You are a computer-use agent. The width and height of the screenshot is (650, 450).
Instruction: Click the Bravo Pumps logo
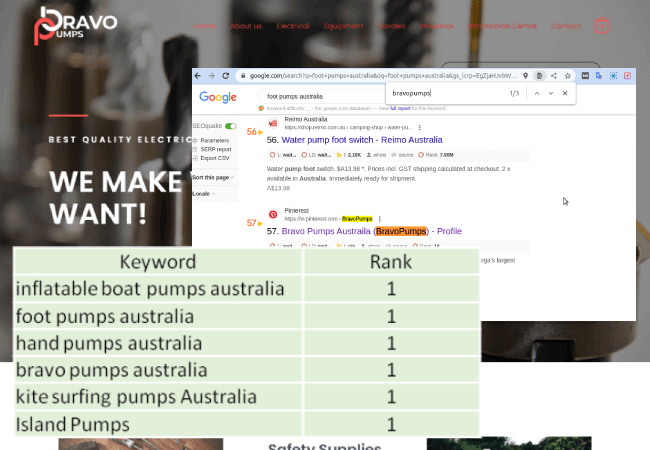point(75,26)
